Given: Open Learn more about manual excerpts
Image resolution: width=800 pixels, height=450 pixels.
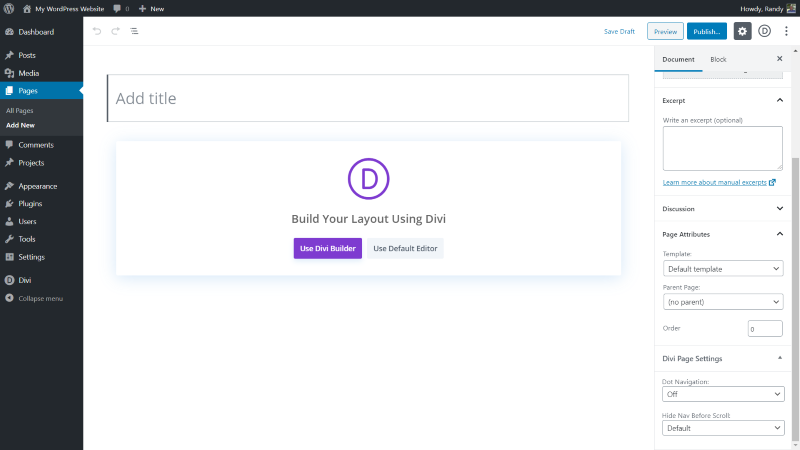Looking at the screenshot, I should (x=719, y=182).
